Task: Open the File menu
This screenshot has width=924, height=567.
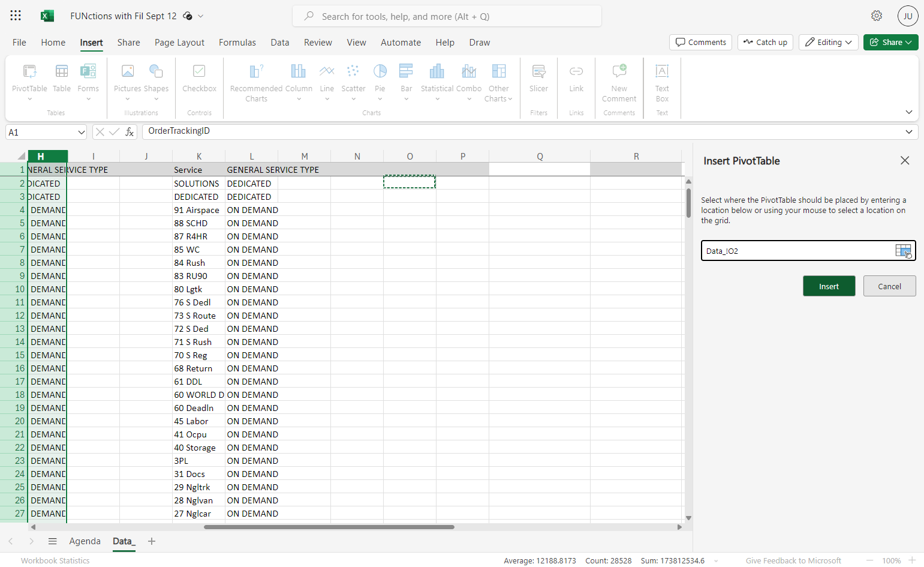Action: coord(19,43)
